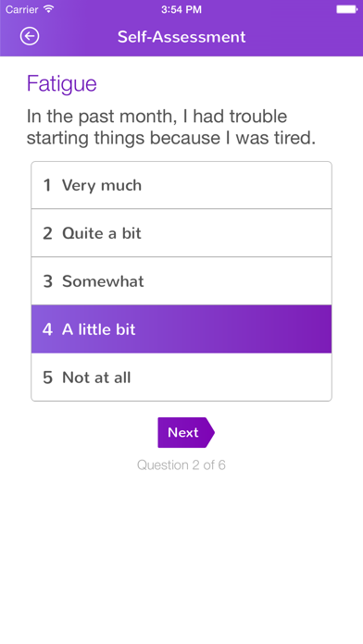Click the 'Question 2 of 6' progress text
The image size is (363, 644).
click(181, 464)
